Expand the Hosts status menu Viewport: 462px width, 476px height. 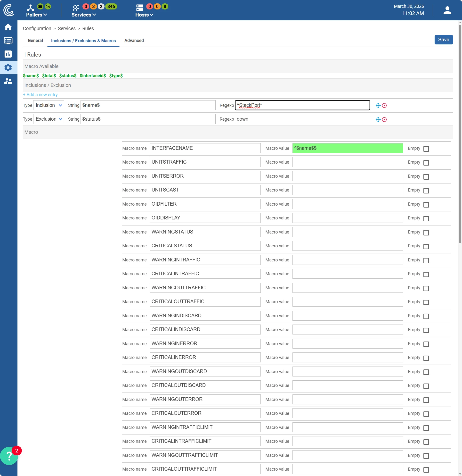point(144,15)
